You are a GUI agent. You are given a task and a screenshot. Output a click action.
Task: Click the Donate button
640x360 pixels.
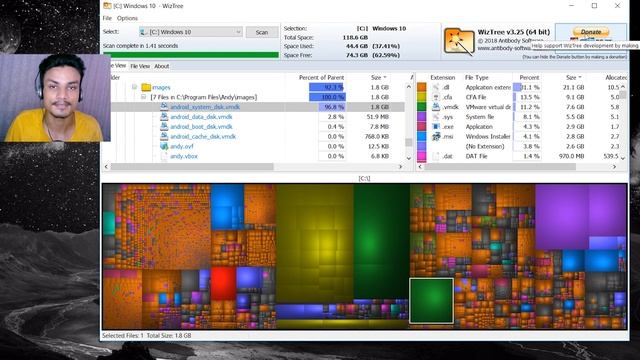coord(591,32)
